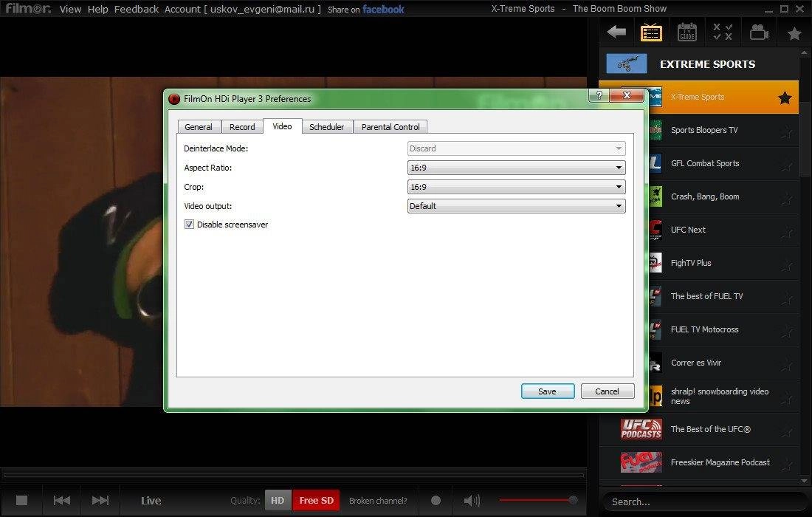
Task: Open the Feedback menu
Action: pyautogui.click(x=137, y=10)
